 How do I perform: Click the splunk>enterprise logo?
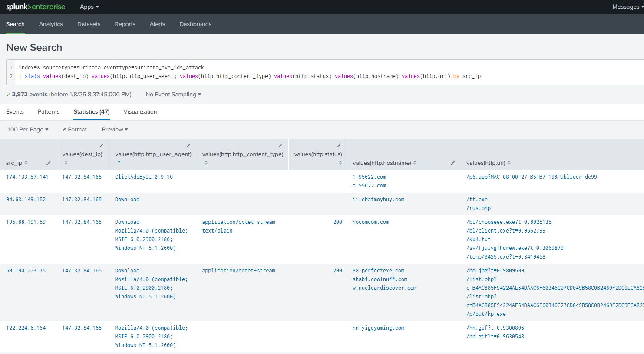coord(36,7)
